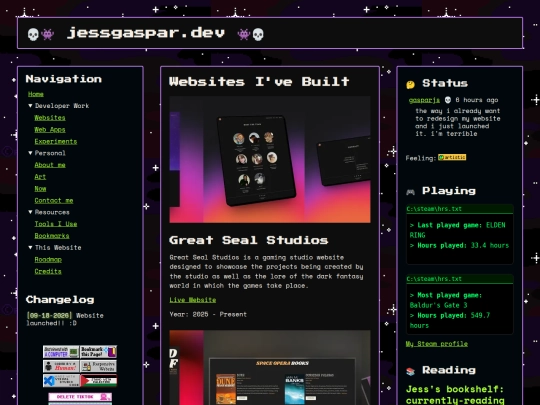Click the right purple space invader icon
The height and width of the screenshot is (405, 540).
tap(243, 34)
